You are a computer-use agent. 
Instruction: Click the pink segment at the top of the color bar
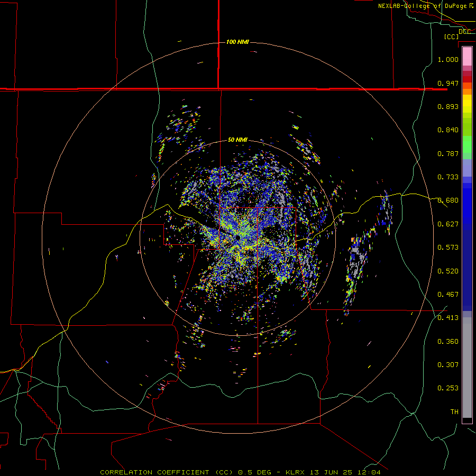click(467, 56)
